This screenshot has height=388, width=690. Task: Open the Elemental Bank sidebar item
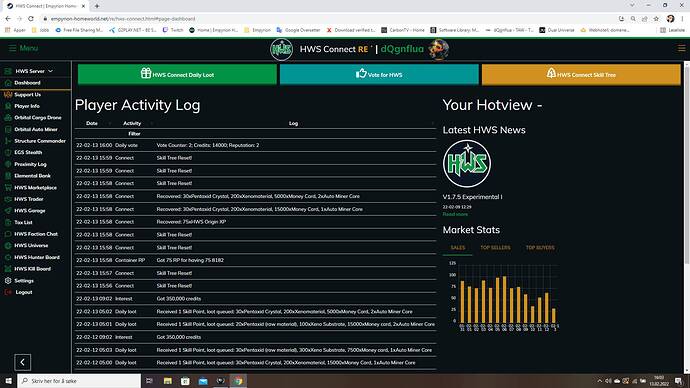point(32,176)
